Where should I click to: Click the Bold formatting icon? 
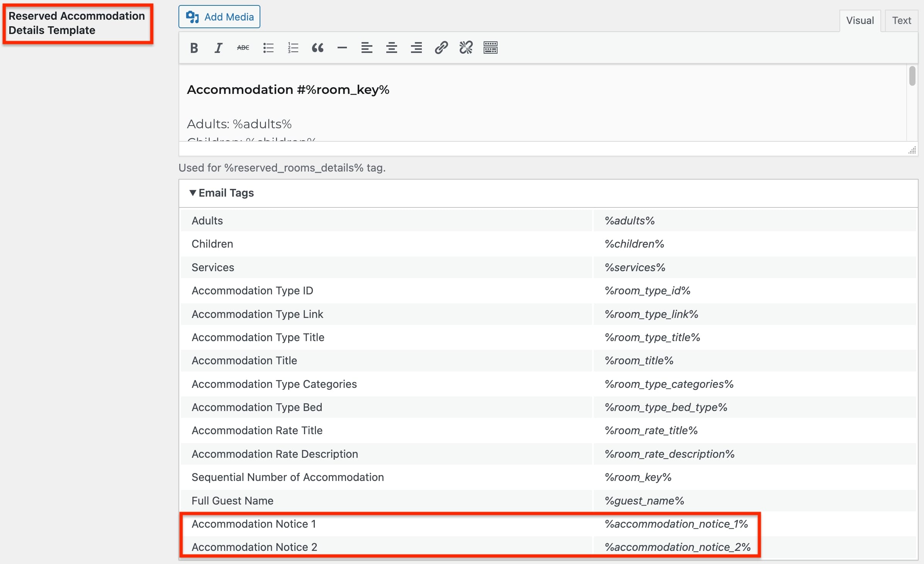coord(194,48)
